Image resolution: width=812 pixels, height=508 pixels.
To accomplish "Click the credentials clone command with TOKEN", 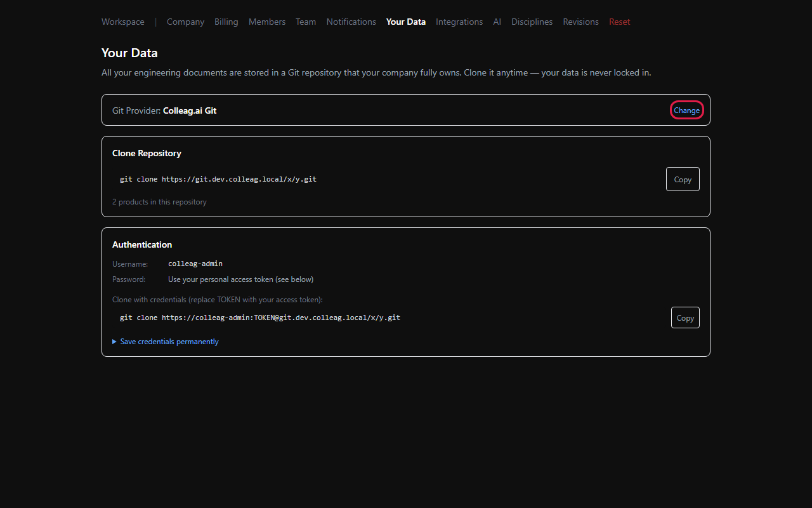I will click(x=260, y=317).
